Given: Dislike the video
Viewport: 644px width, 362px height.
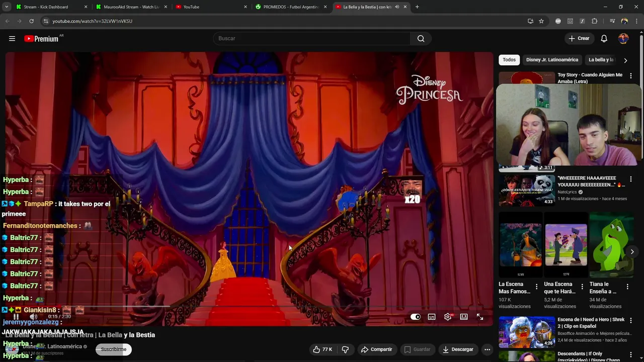Looking at the screenshot, I should [345, 349].
